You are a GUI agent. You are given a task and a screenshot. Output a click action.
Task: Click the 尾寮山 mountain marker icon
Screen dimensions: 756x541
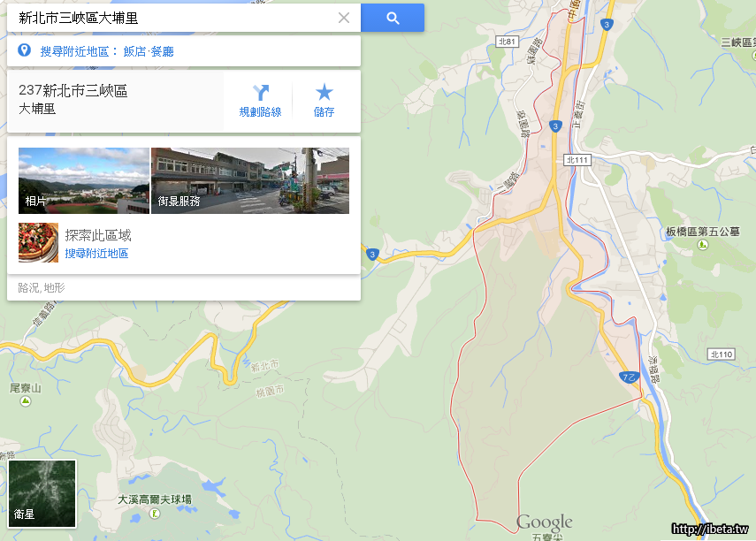pos(26,400)
